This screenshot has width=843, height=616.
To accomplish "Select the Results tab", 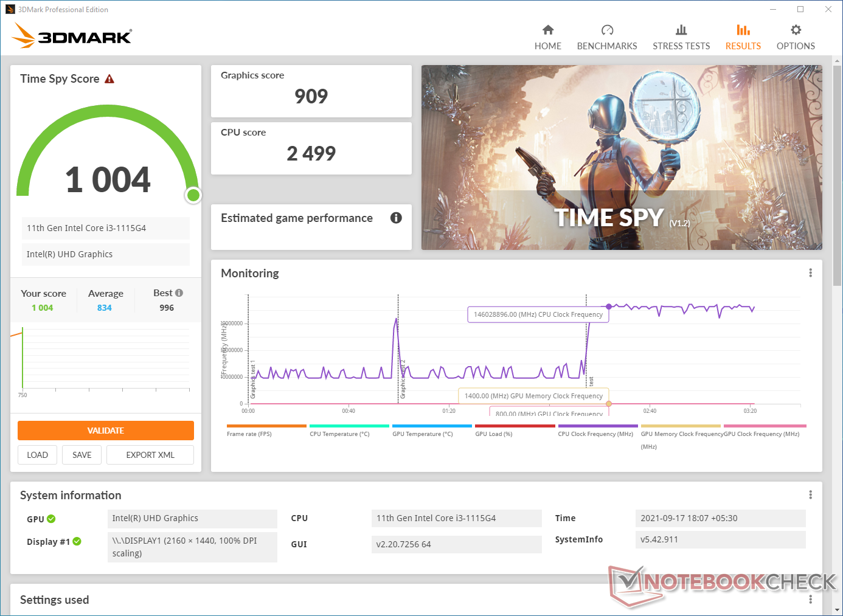I will pos(743,38).
